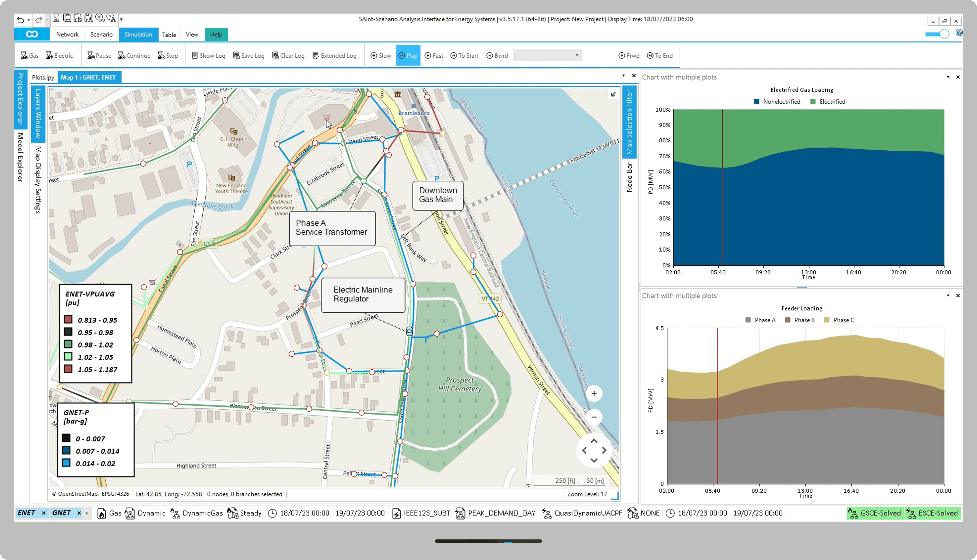This screenshot has height=560, width=977.
Task: Toggle Play playback mode
Action: (x=408, y=56)
